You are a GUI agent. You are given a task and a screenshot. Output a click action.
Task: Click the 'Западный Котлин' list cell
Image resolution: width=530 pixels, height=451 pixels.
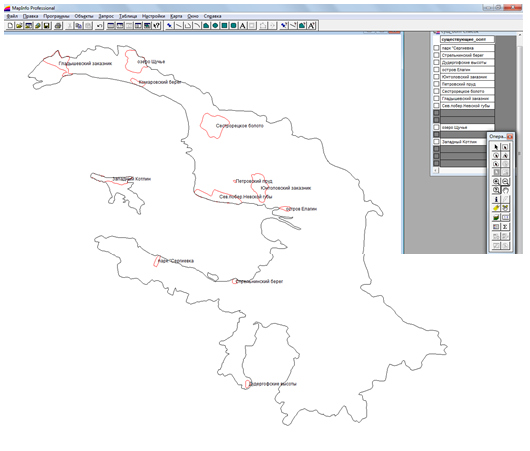[x=463, y=142]
